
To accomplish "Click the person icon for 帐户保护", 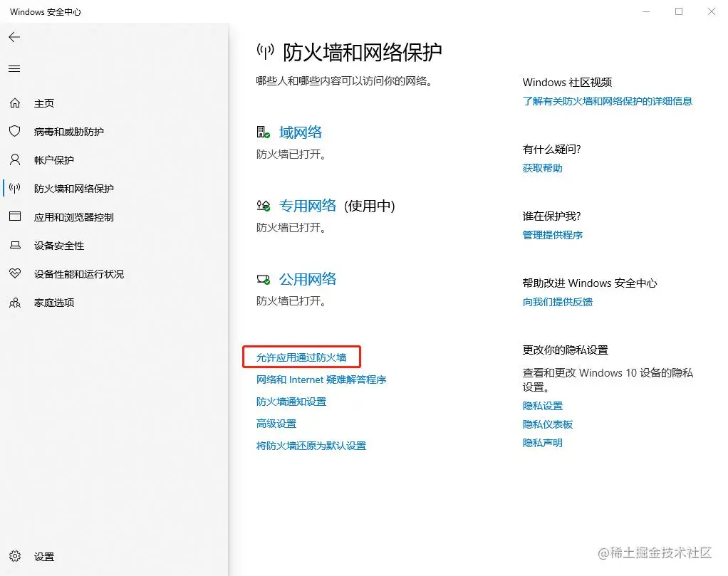I will tap(15, 159).
